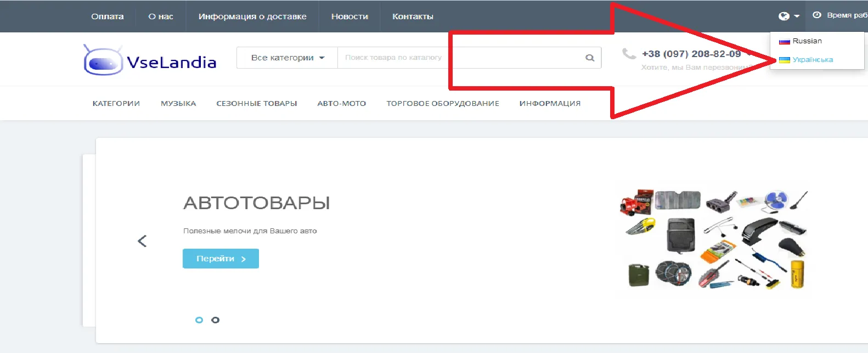
Task: Switch language to Українська
Action: point(812,60)
